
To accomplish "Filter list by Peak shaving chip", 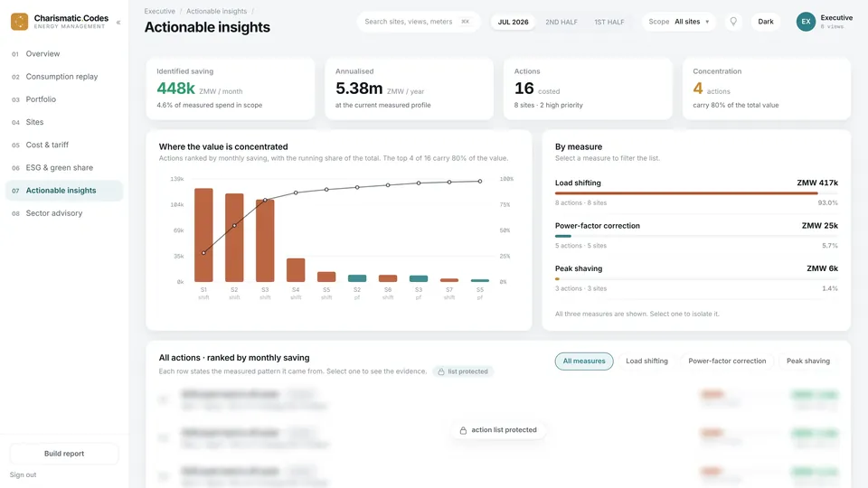I will pos(807,361).
